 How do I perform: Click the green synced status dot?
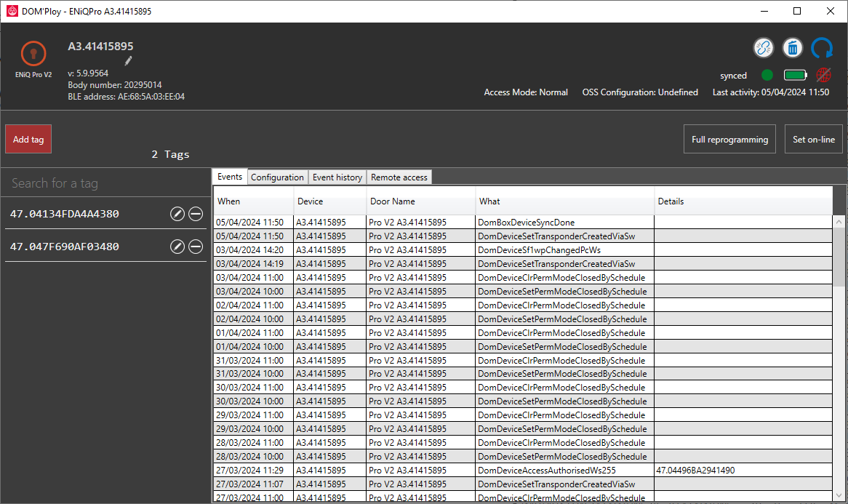coord(767,75)
